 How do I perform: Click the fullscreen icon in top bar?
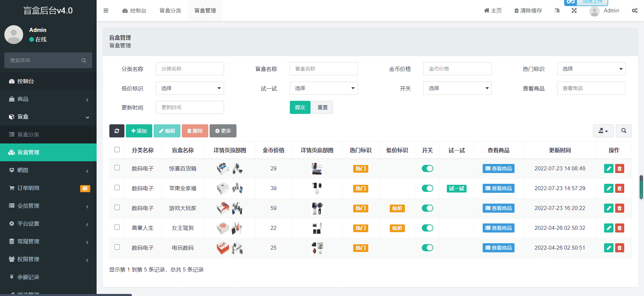pos(574,11)
